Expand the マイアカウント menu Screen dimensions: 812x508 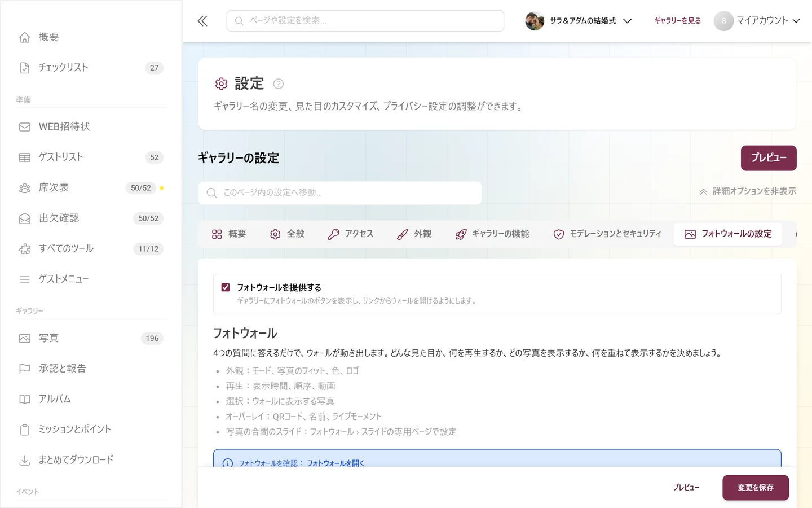tap(757, 21)
